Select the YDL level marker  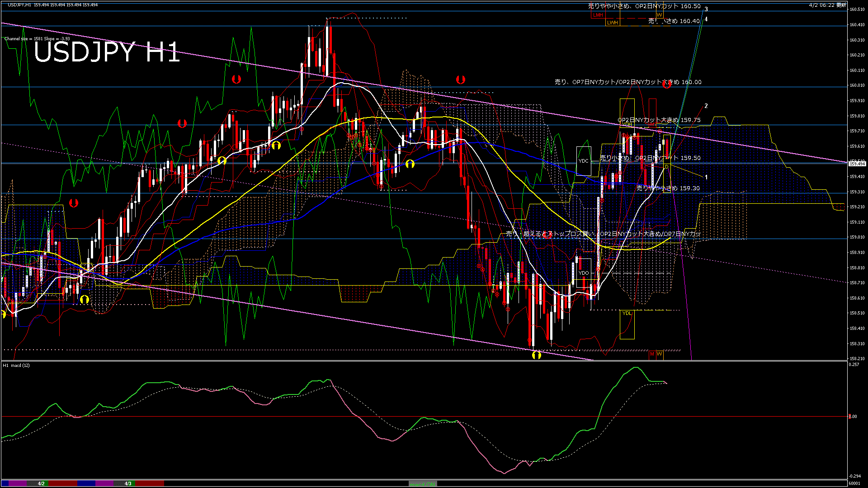627,313
